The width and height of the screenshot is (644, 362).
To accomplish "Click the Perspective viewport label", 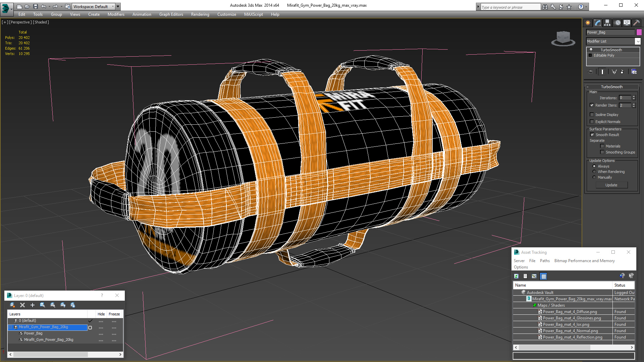I will [20, 22].
